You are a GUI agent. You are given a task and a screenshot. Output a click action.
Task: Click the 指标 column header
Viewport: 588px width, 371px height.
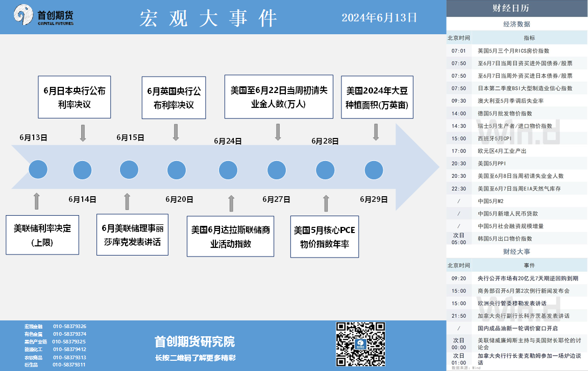[529, 38]
